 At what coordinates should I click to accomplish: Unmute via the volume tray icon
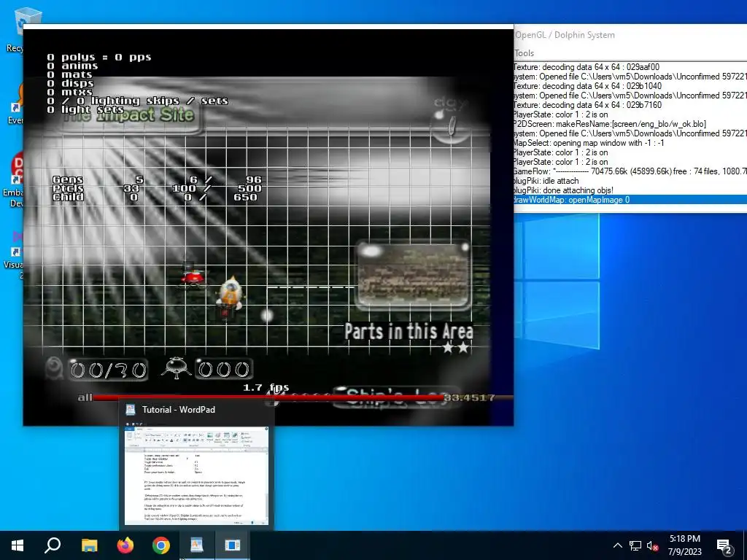click(653, 545)
